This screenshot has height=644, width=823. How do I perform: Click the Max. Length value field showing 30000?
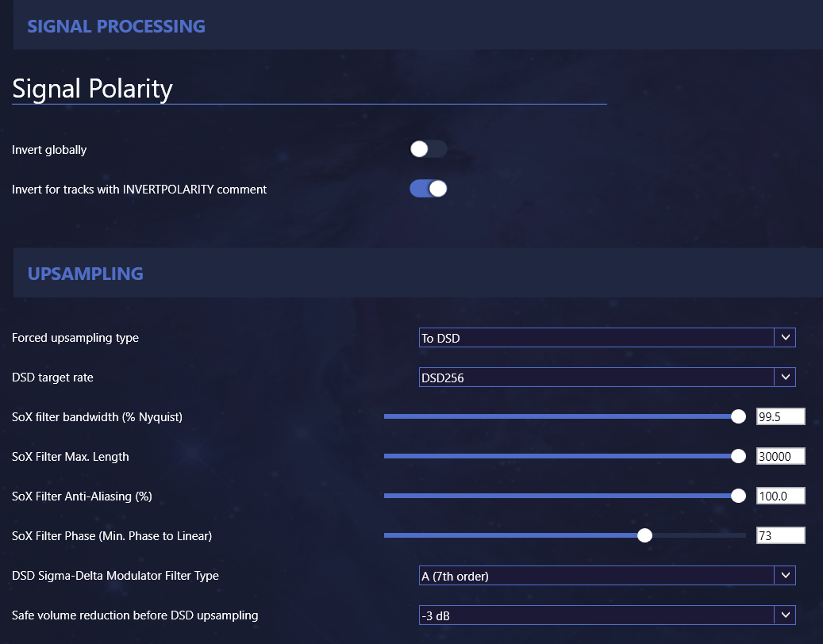780,457
